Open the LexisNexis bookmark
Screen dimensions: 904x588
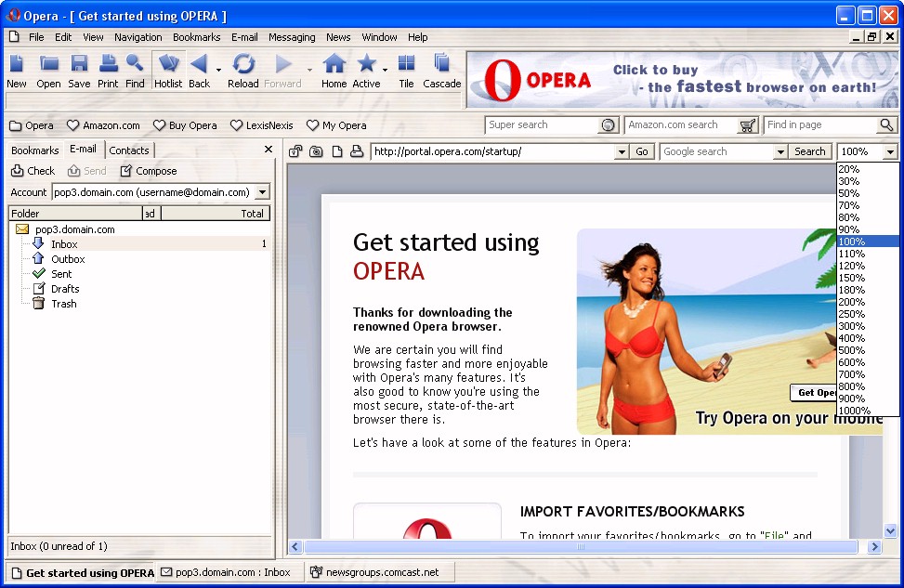[x=262, y=125]
